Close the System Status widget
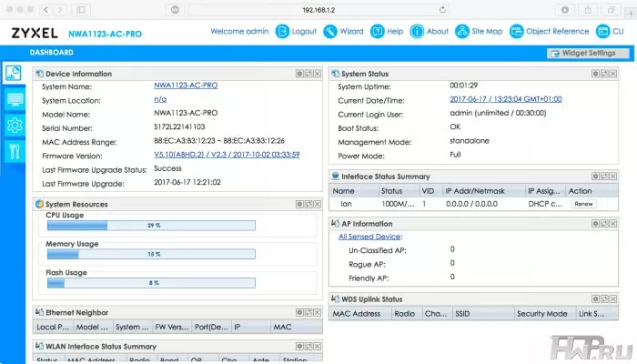The height and width of the screenshot is (364, 637). [x=613, y=74]
